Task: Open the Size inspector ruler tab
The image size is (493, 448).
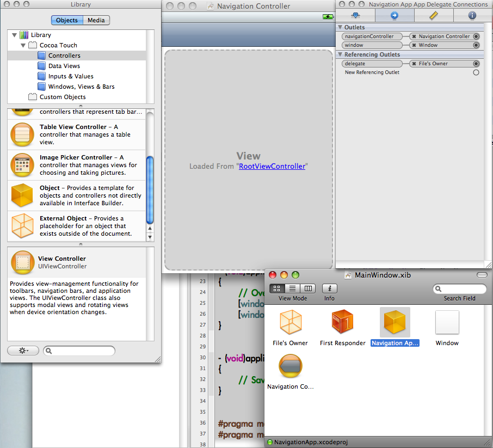Action: [x=433, y=15]
